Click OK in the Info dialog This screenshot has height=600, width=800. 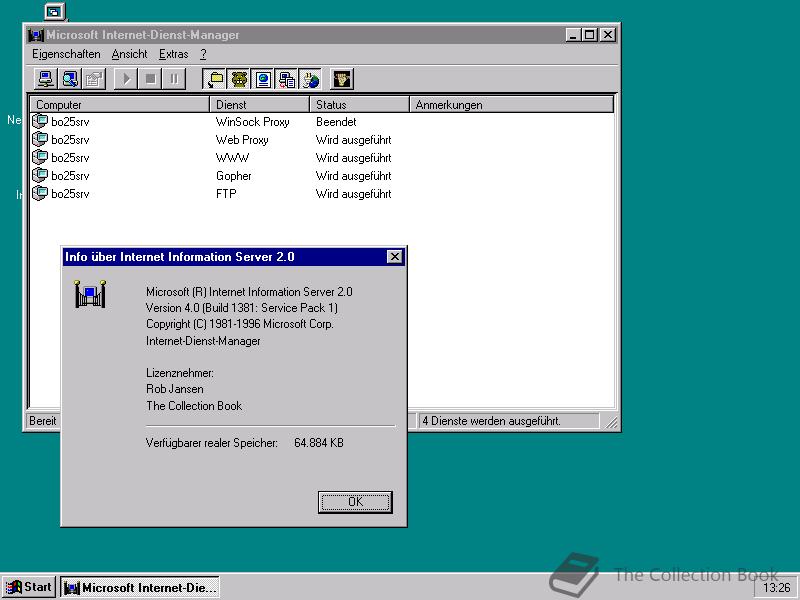point(355,502)
